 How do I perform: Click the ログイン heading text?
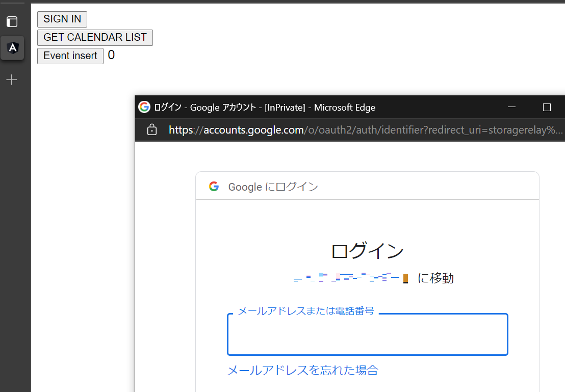pos(368,251)
